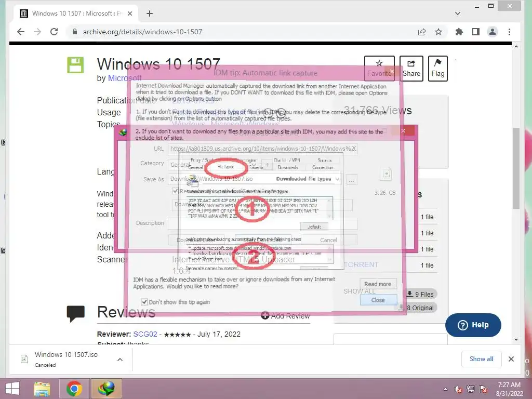Image resolution: width=532 pixels, height=399 pixels.
Task: Open the Chrome side panel
Action: pyautogui.click(x=476, y=32)
